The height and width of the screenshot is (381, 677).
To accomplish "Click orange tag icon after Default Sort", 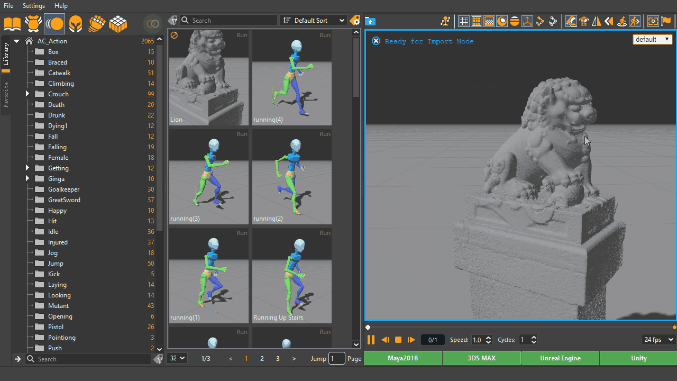I will [x=355, y=20].
